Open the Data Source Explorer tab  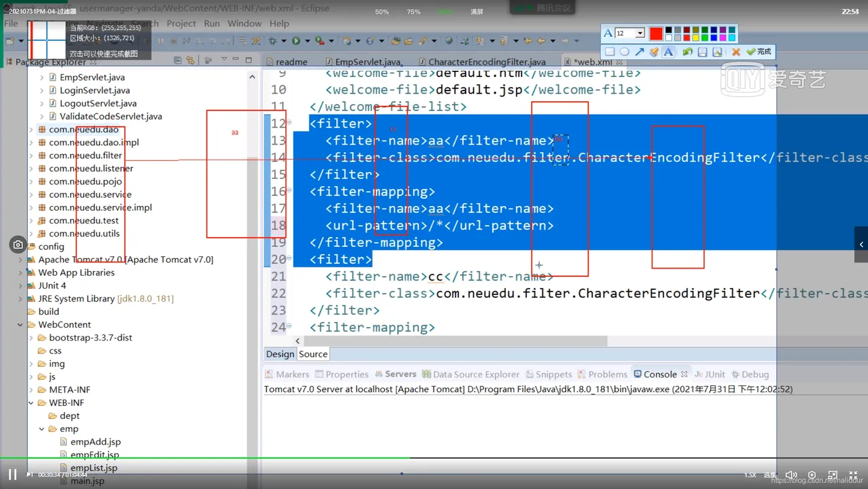pyautogui.click(x=471, y=374)
